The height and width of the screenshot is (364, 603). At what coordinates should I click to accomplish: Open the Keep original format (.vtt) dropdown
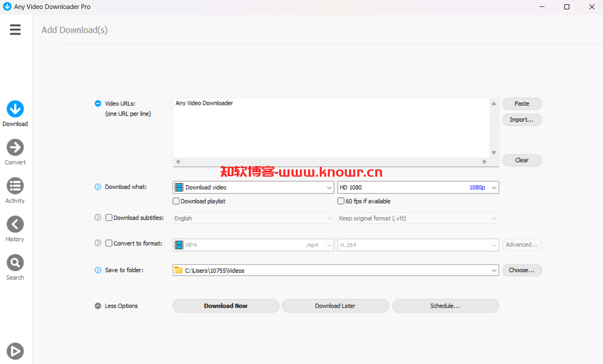click(x=418, y=218)
